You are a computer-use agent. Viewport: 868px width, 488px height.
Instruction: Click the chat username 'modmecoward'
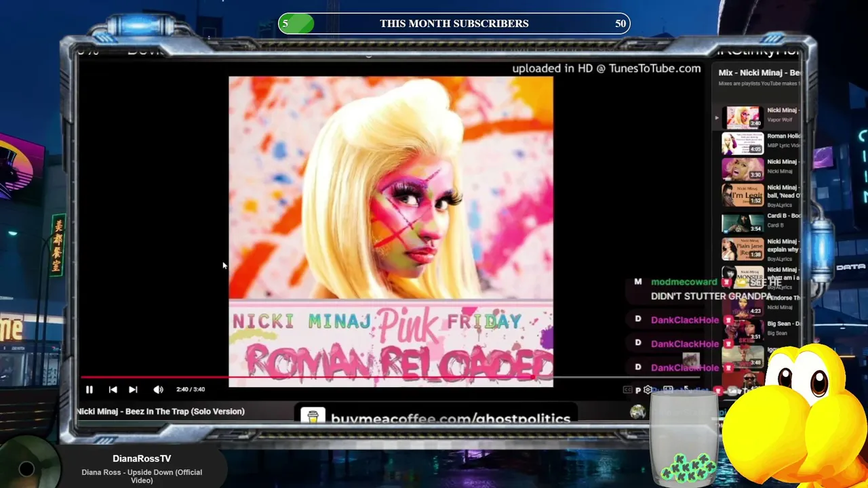click(684, 282)
